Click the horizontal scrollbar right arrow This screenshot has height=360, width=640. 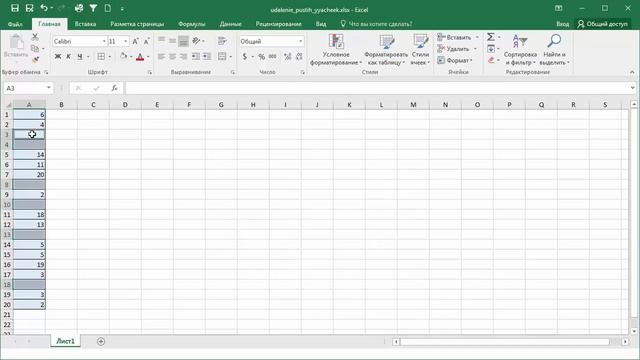coord(625,341)
